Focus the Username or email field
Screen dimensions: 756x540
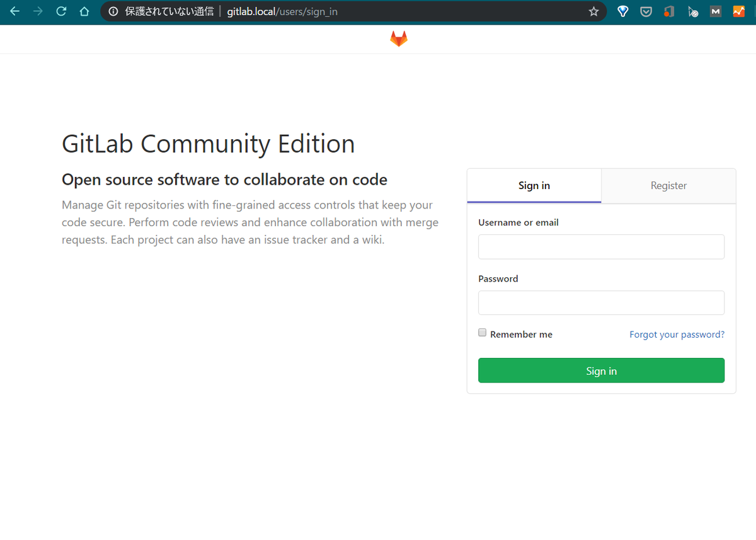(x=601, y=247)
